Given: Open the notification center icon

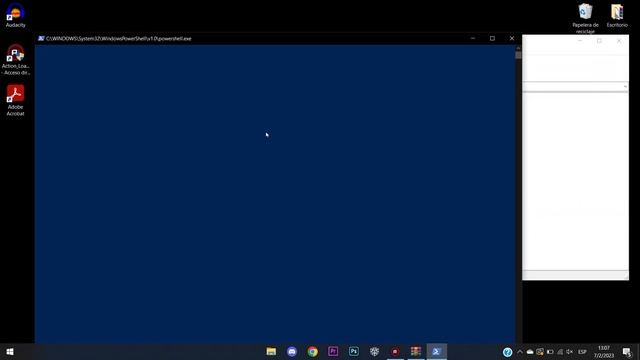Looking at the screenshot, I should pyautogui.click(x=627, y=352).
